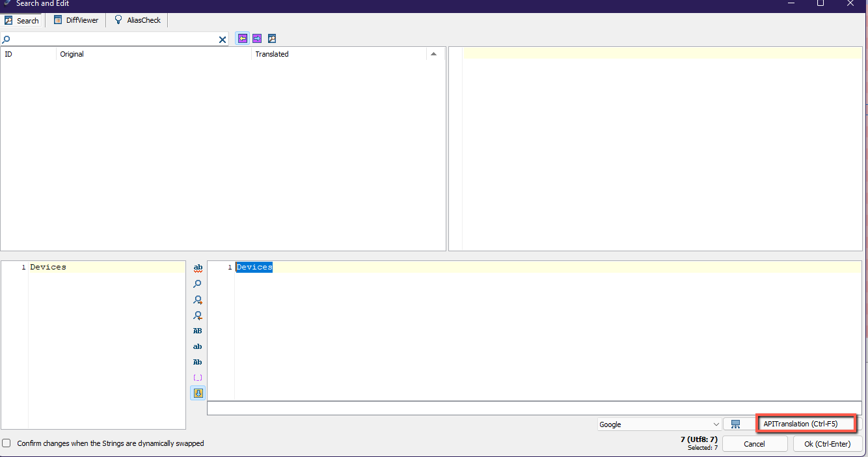Click the Selected: 7 status text
The width and height of the screenshot is (868, 457).
pyautogui.click(x=703, y=448)
